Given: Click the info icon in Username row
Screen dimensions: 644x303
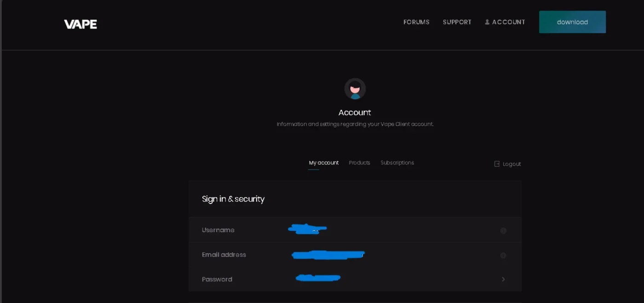Looking at the screenshot, I should pyautogui.click(x=503, y=231).
